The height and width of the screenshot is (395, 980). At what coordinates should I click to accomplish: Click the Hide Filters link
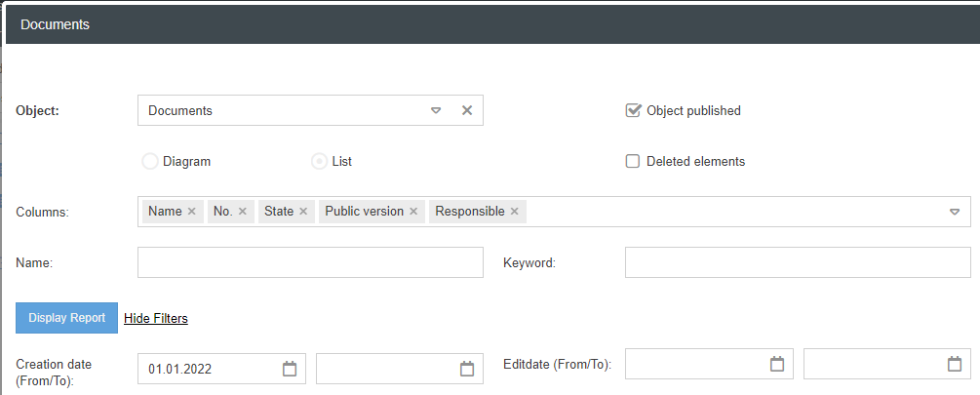point(156,318)
